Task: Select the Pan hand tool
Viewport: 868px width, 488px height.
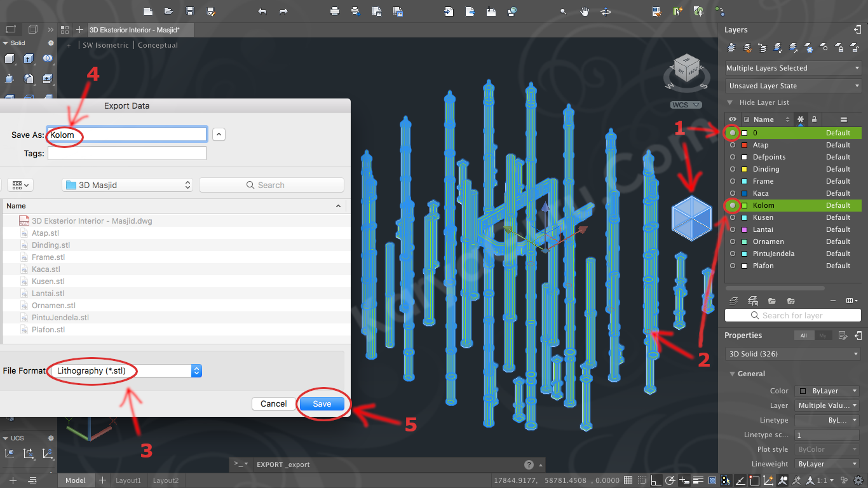Action: click(x=585, y=11)
